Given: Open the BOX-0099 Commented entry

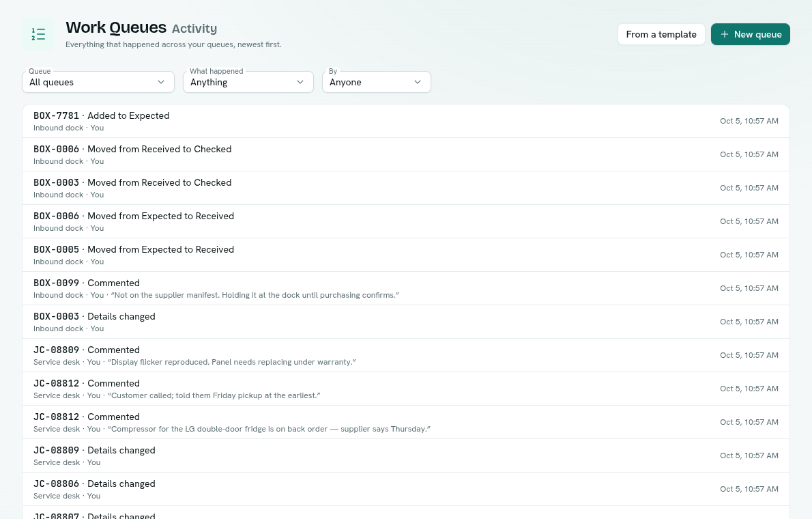Looking at the screenshot, I should [x=406, y=288].
